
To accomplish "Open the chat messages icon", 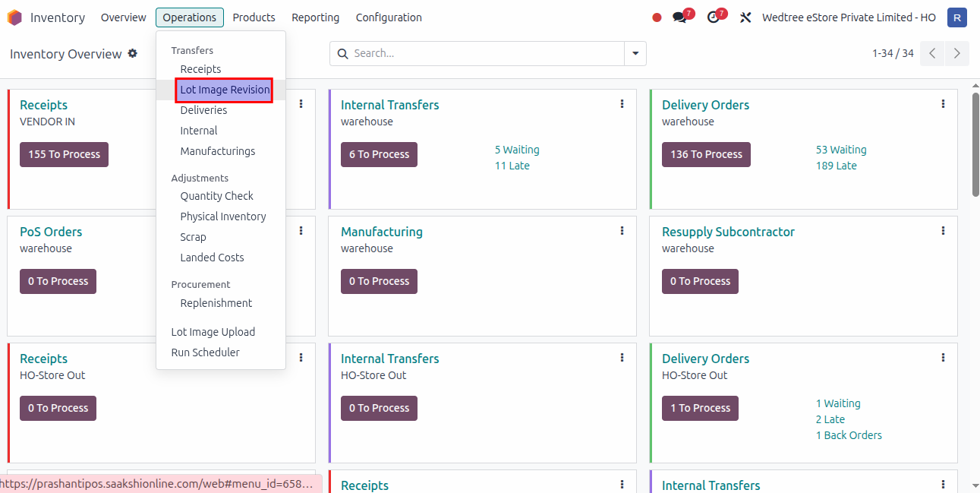I will (x=679, y=17).
